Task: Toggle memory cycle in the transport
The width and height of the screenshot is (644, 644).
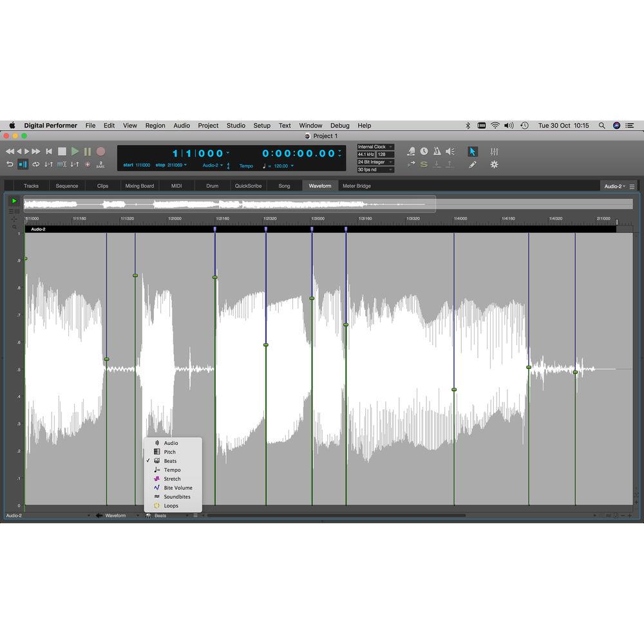Action: click(x=35, y=165)
